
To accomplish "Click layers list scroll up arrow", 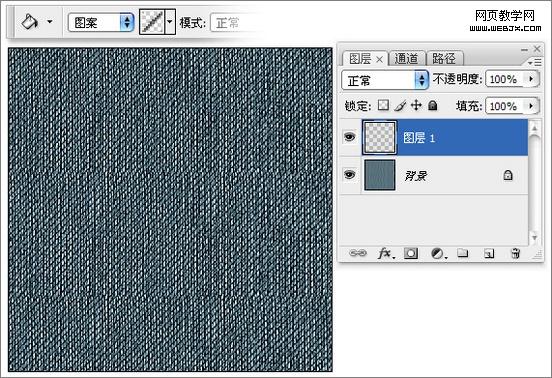I will [x=534, y=128].
